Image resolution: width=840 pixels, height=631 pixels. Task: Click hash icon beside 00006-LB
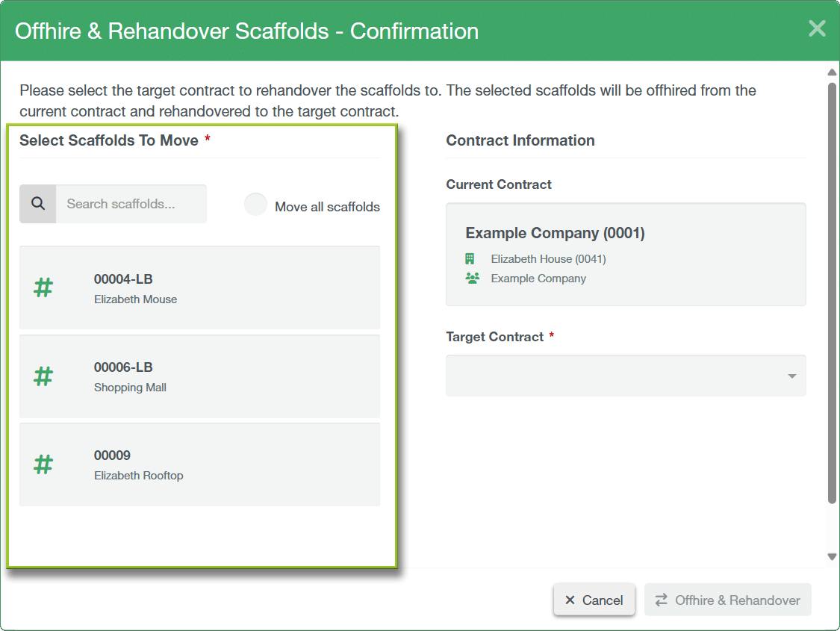click(x=43, y=376)
